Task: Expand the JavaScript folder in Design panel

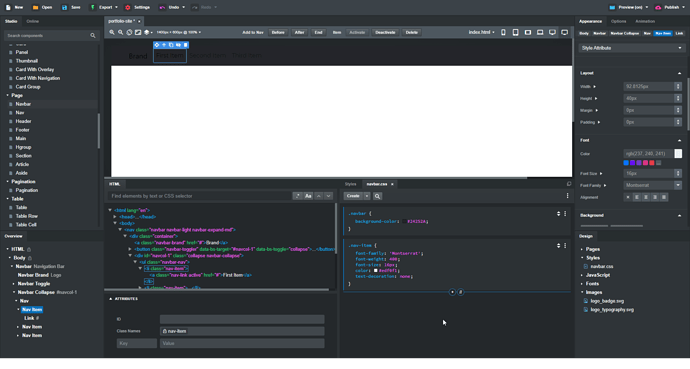Action: pos(582,275)
